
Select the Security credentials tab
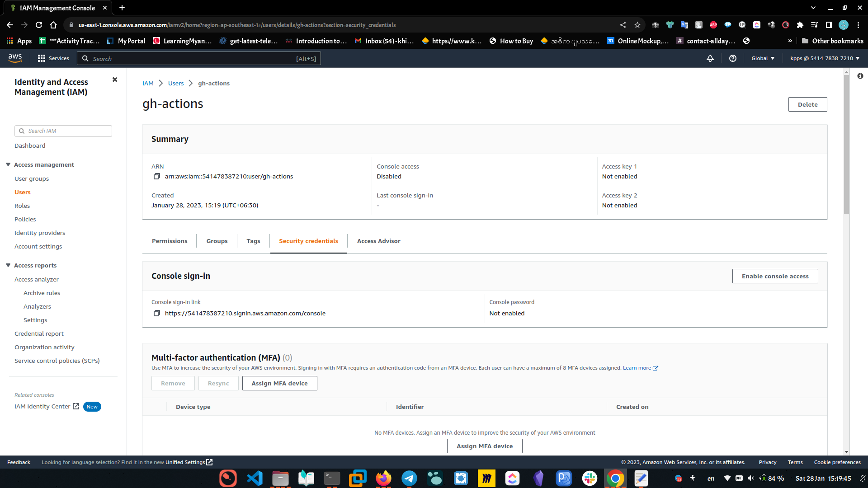[308, 241]
